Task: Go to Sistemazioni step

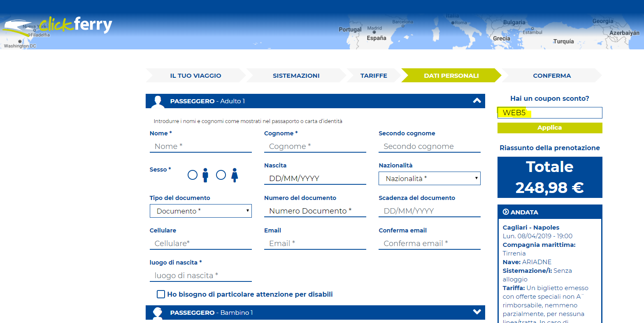Action: (296, 76)
